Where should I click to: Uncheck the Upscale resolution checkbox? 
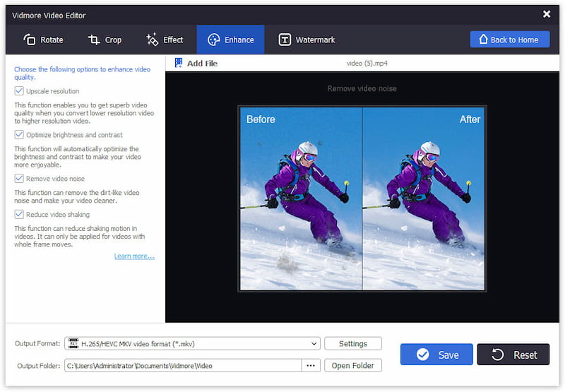pyautogui.click(x=19, y=91)
